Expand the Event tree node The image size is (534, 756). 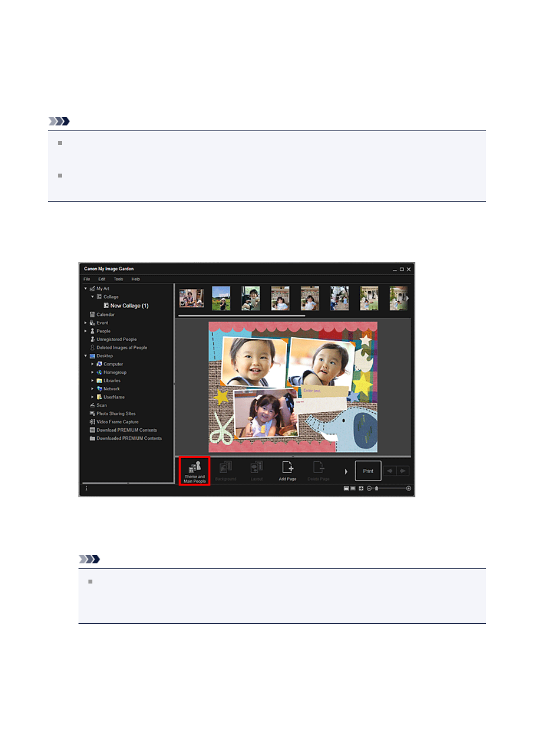(86, 323)
